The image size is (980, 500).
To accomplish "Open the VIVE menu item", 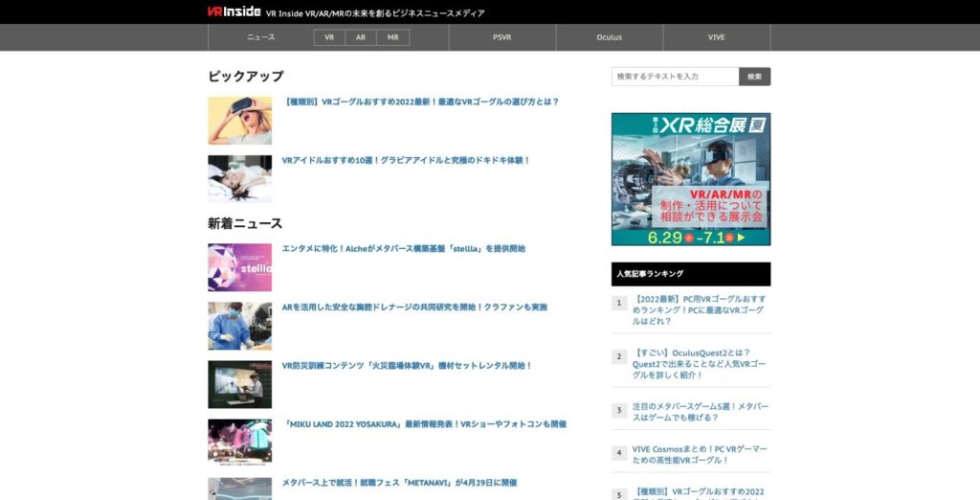I will [x=716, y=37].
